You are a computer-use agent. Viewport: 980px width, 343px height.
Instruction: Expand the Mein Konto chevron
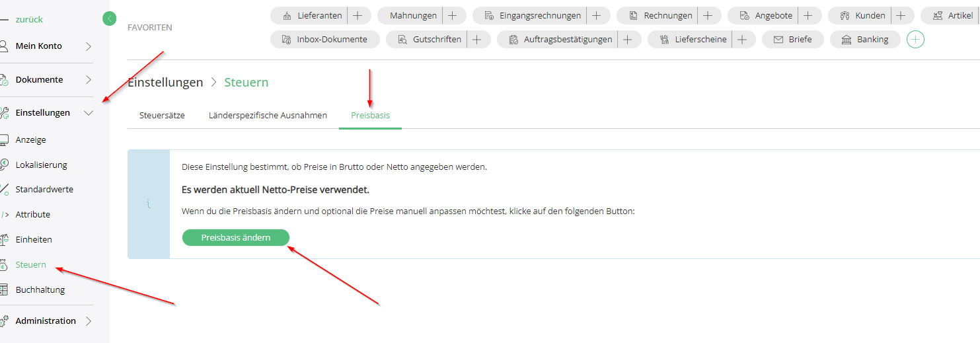tap(89, 46)
